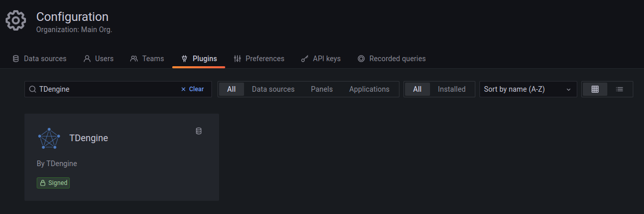Viewport: 644px width, 214px height.
Task: Click the data source type icon on card
Action: [199, 131]
